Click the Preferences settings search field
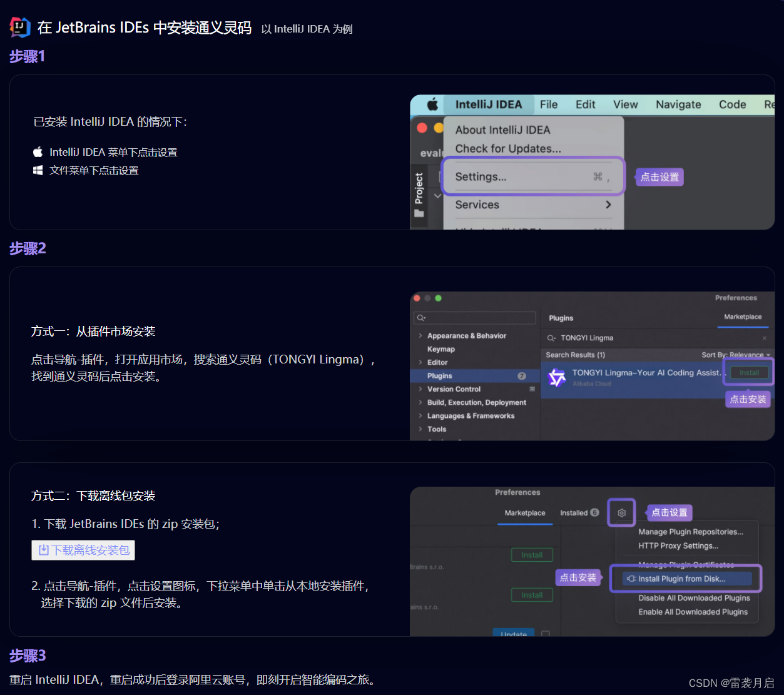 click(475, 318)
